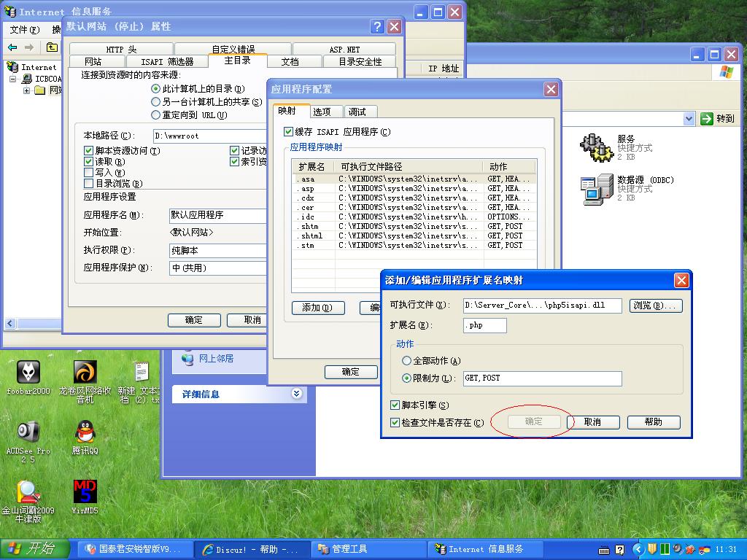Image resolution: width=747 pixels, height=560 pixels.
Task: Click the 限制为 field with GET,POST
Action: (x=542, y=378)
